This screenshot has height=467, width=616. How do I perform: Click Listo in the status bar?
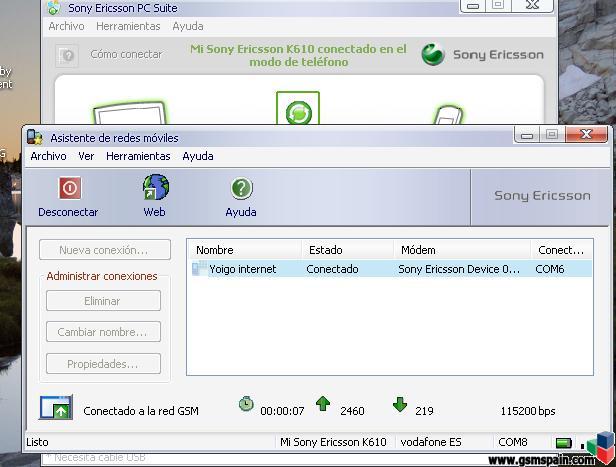point(37,442)
